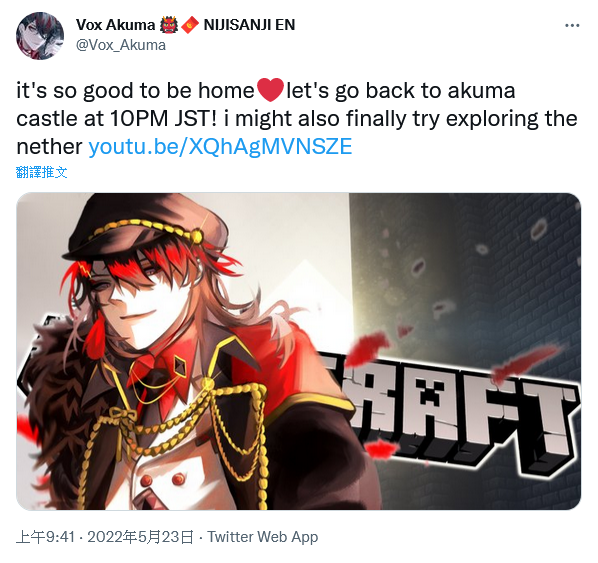Click the ogre mask emoji in the name
This screenshot has width=598, height=563.
(x=169, y=25)
